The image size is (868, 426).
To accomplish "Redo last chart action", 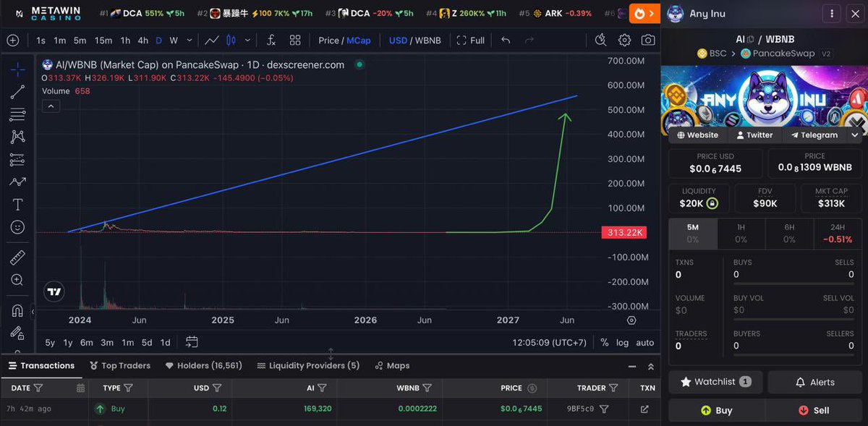I will pos(529,41).
